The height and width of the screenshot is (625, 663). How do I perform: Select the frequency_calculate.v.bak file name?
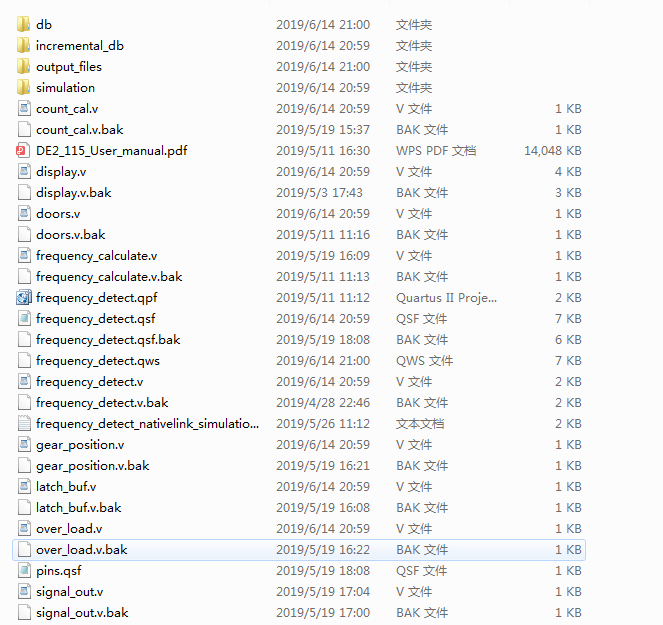click(x=109, y=277)
